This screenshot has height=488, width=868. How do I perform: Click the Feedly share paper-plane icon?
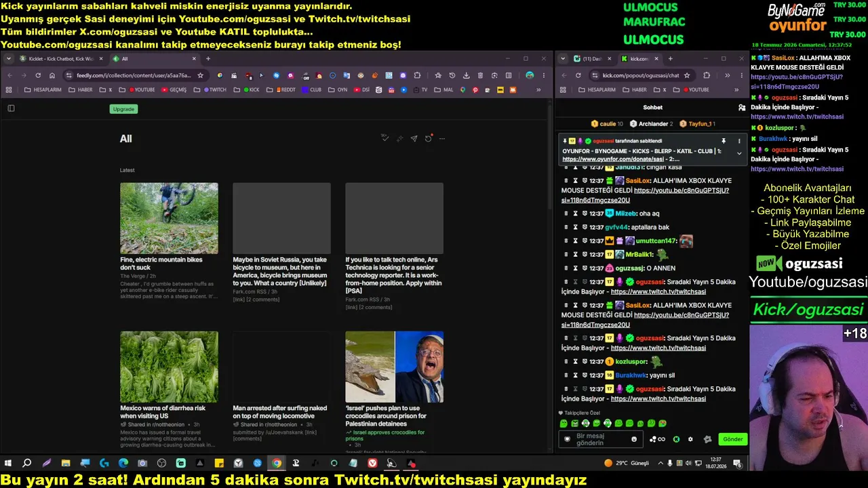coord(414,138)
